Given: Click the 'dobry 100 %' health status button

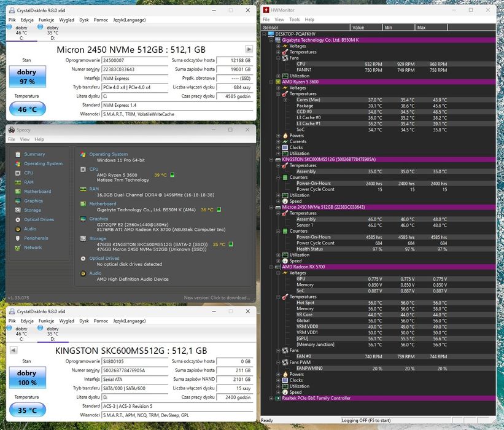Looking at the screenshot, I should [28, 378].
